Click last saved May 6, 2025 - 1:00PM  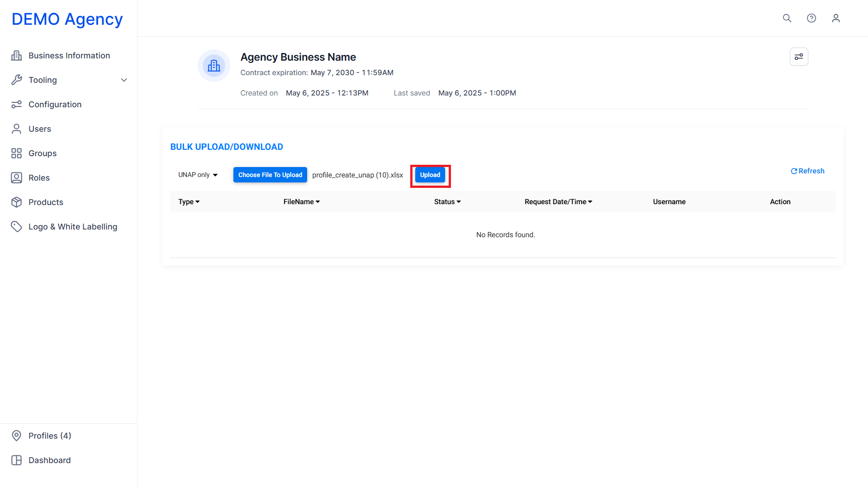(x=477, y=93)
